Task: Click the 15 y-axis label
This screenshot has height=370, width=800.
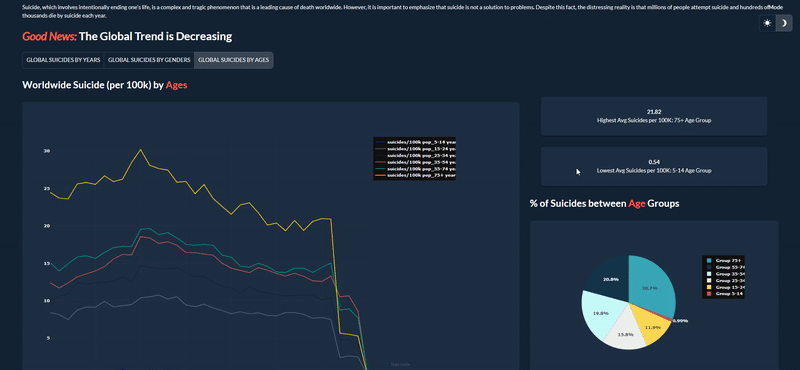Action: (x=47, y=263)
